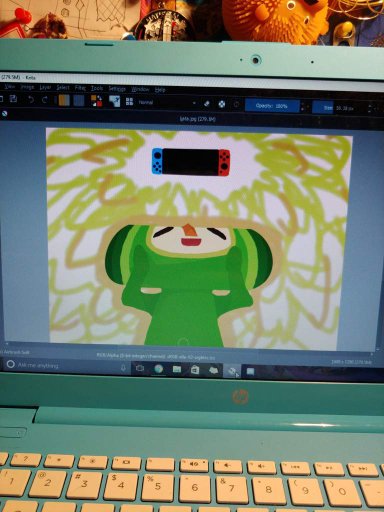384x512 pixels.
Task: Click the Ask me anything search box
Action: click(63, 365)
